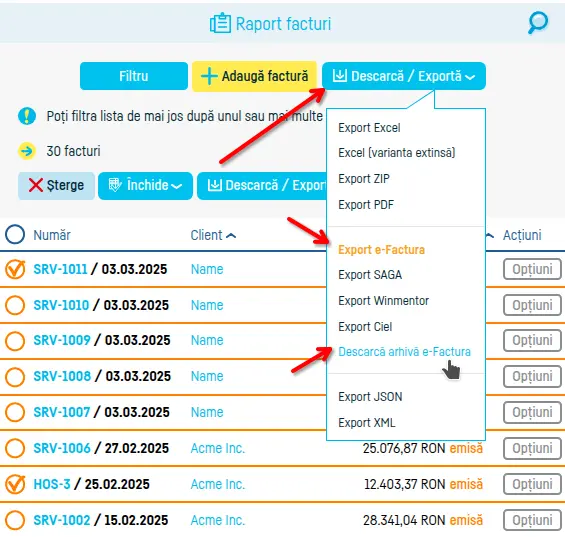565x537 pixels.
Task: Click the Raport facturi clipboard icon
Action: tap(220, 23)
